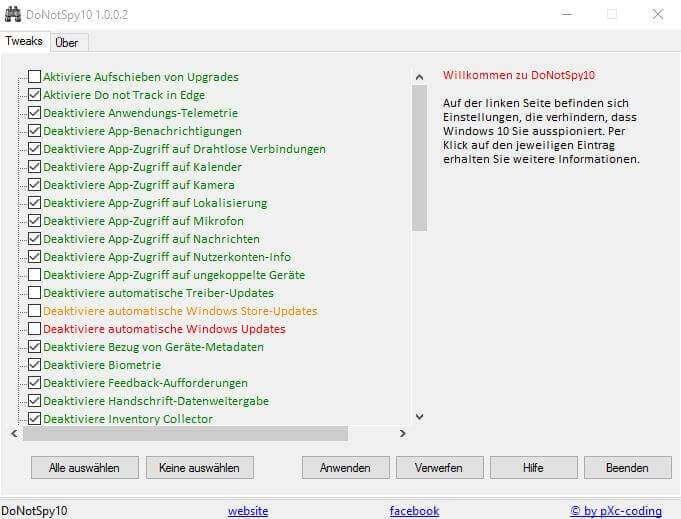Select text Deaktiviere automatische Windows Store-Updates
The image size is (681, 519).
[180, 311]
